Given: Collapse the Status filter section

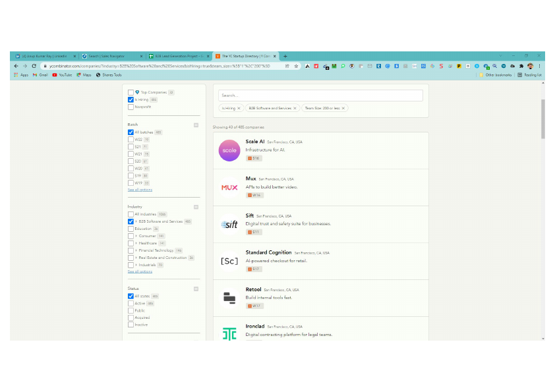Looking at the screenshot, I should pyautogui.click(x=196, y=289).
